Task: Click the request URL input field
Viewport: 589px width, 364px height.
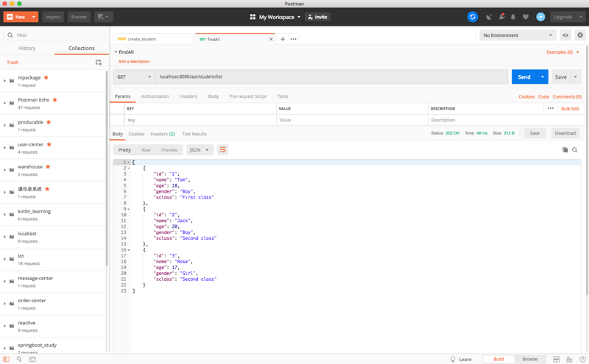Action: pyautogui.click(x=332, y=76)
